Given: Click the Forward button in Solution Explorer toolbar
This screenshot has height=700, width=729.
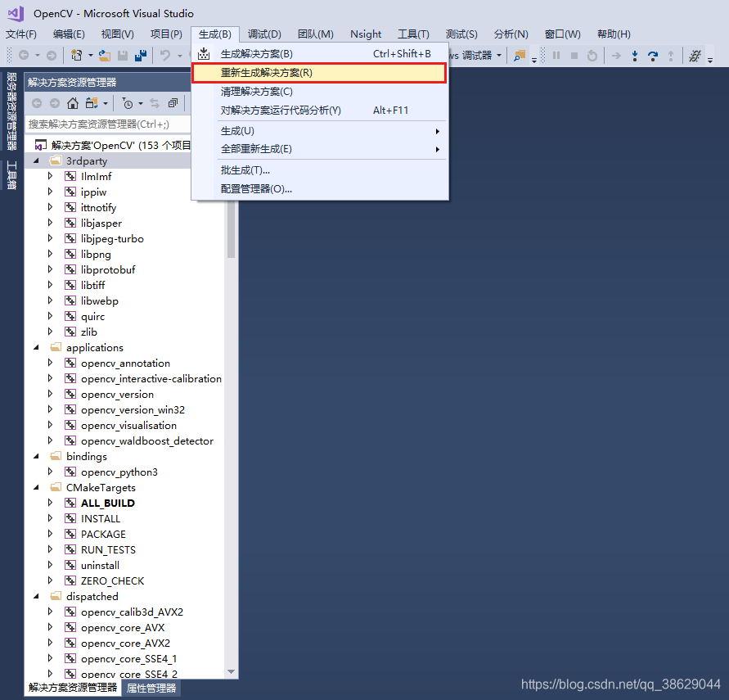Looking at the screenshot, I should coord(54,103).
